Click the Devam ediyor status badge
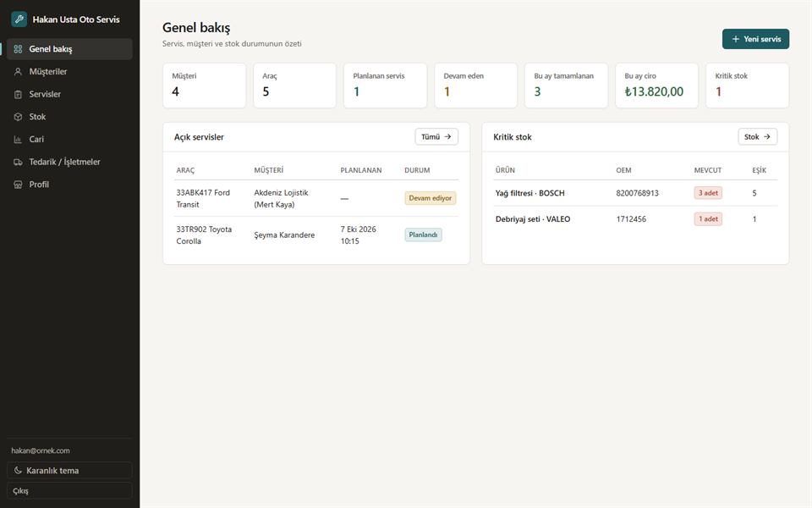812x508 pixels. point(431,198)
